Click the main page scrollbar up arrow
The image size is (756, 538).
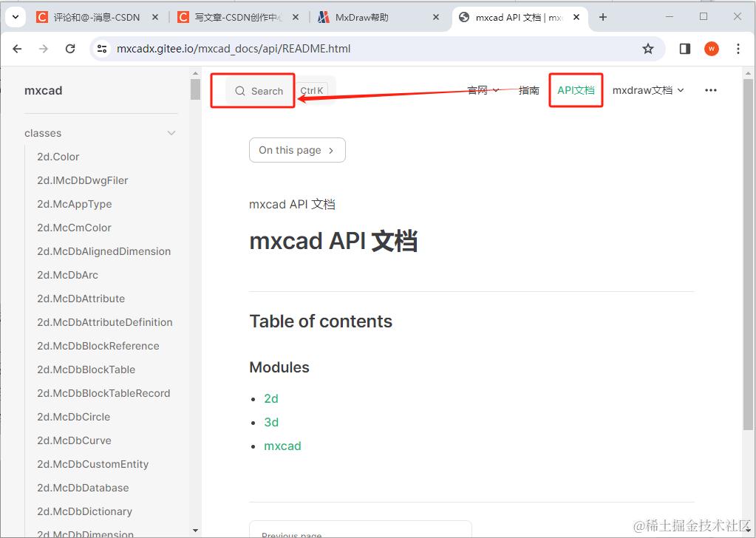click(x=748, y=73)
